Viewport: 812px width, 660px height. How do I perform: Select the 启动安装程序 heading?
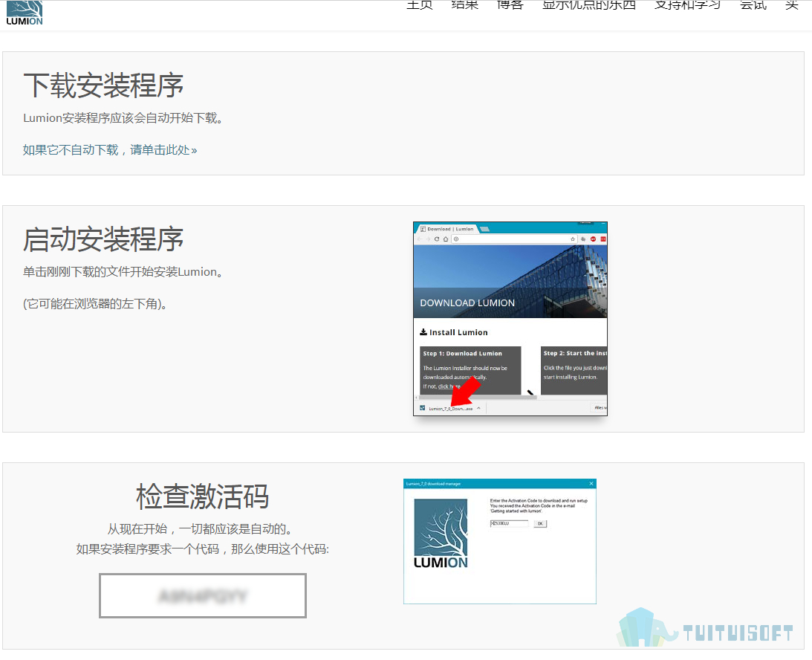(x=103, y=239)
